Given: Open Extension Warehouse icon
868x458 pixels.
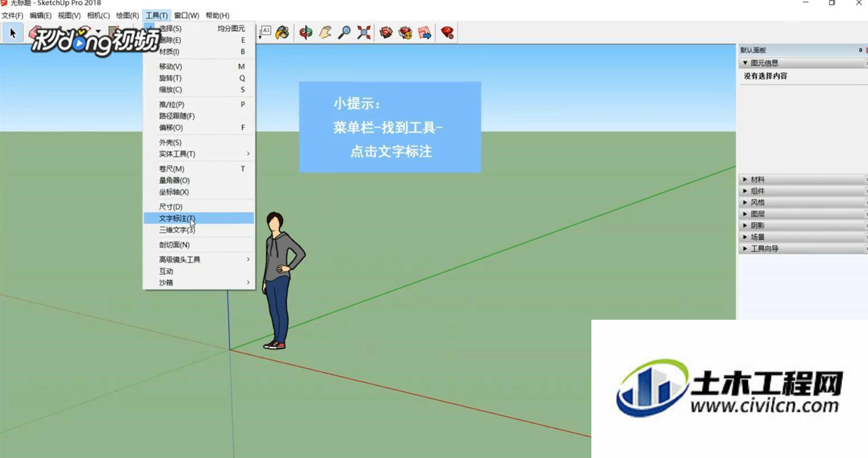Looking at the screenshot, I should (405, 32).
